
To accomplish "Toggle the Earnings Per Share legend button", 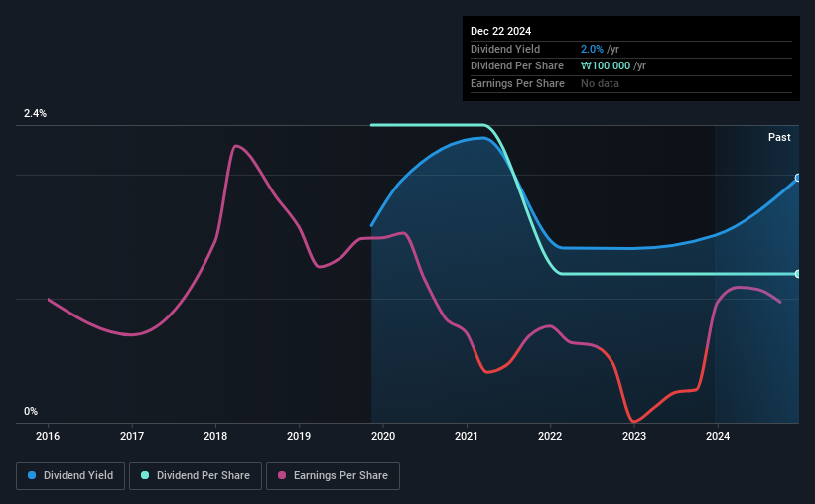I will pos(333,476).
